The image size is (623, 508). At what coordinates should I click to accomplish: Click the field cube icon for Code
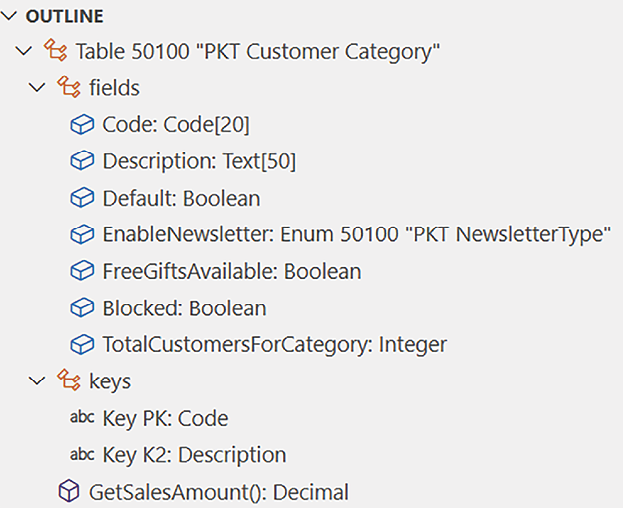pyautogui.click(x=82, y=124)
